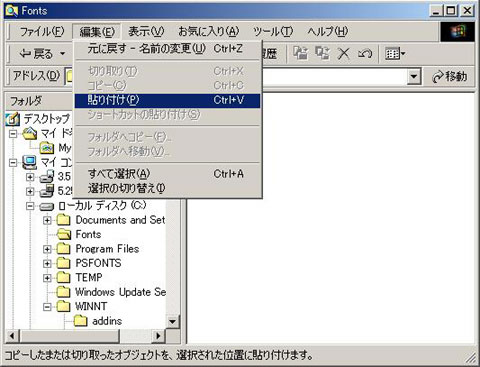Screen dimensions: 480x367
Task: Click the Windows logo throbber icon
Action: click(x=457, y=32)
